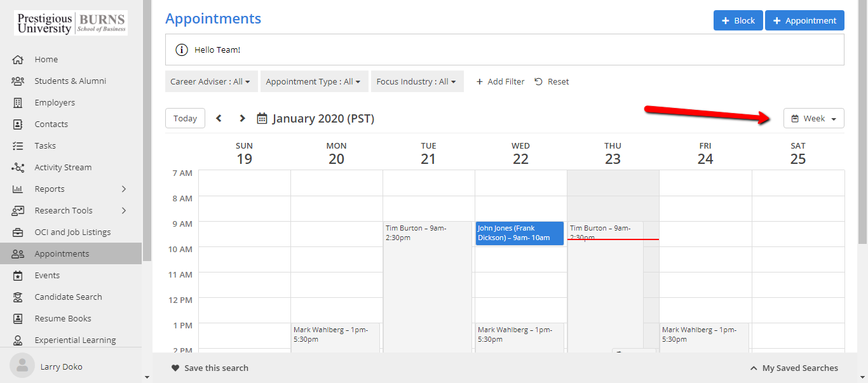
Task: Click the calendar icon beside January 2020
Action: click(x=262, y=118)
